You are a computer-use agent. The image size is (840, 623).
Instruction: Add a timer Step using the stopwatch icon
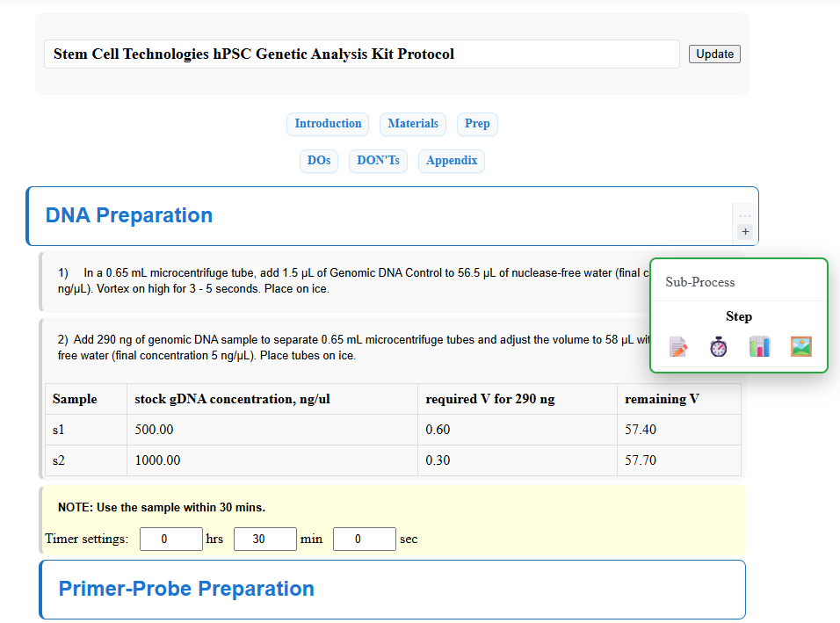[718, 346]
